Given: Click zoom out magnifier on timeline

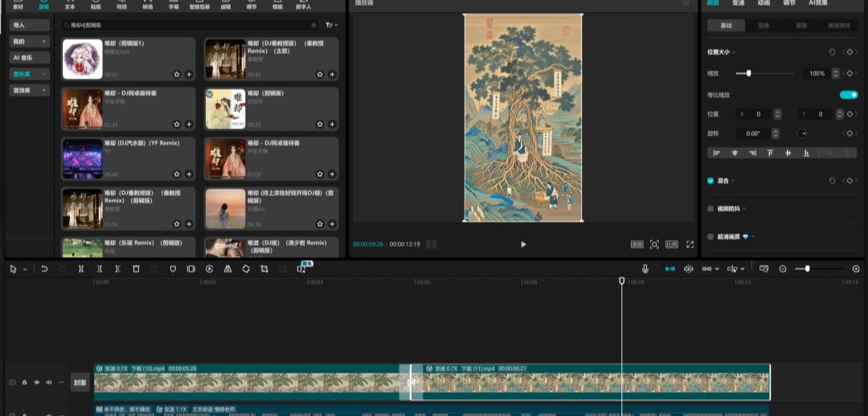Looking at the screenshot, I should (x=783, y=269).
